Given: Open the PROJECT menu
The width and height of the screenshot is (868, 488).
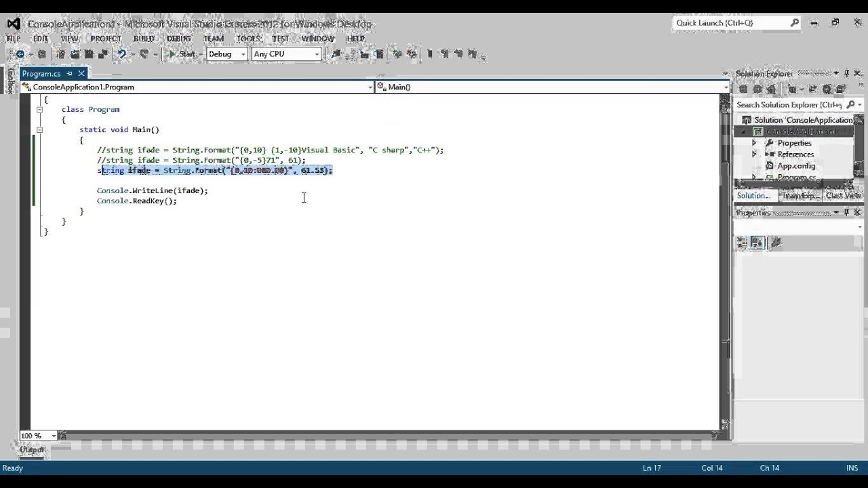Looking at the screenshot, I should [x=106, y=39].
